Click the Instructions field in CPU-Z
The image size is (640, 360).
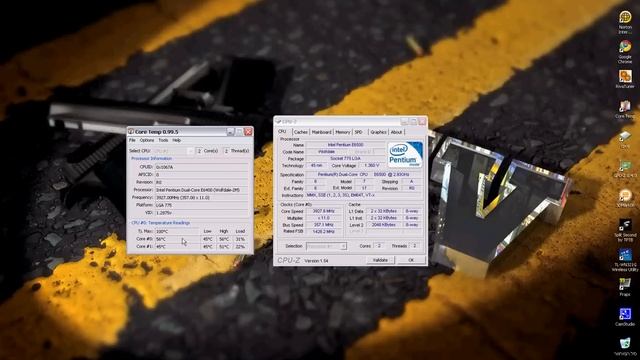(364, 195)
